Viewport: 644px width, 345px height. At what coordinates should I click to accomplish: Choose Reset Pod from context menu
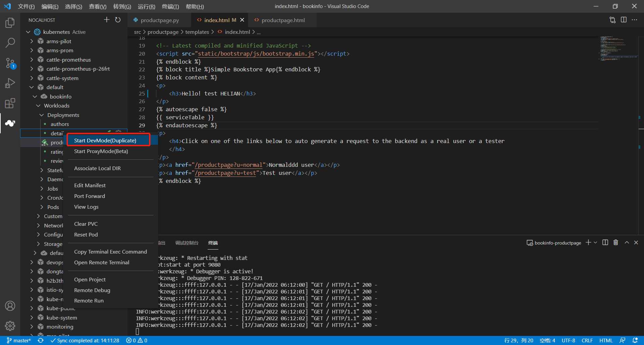click(x=111, y=234)
